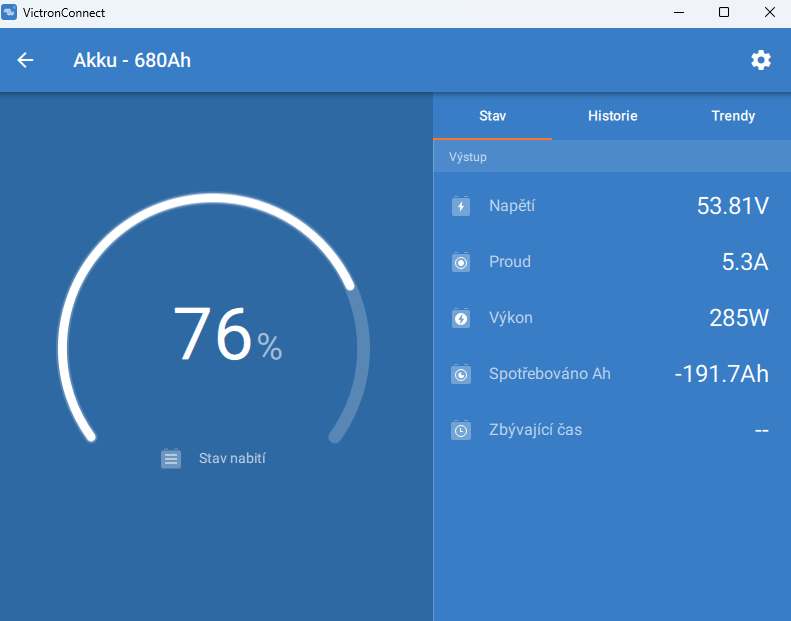The height and width of the screenshot is (621, 791).
Task: Maximize the VictronConnect window
Action: 724,13
